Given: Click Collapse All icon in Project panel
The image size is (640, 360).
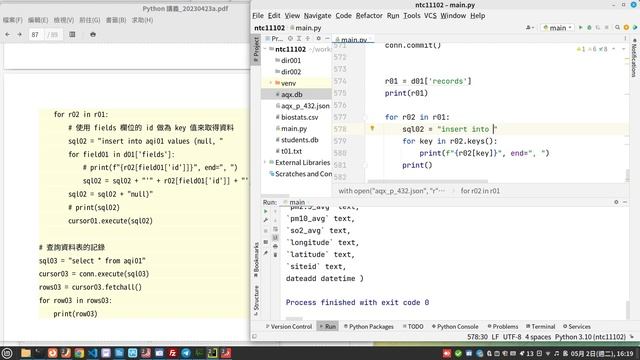Looking at the screenshot, I should coord(308,38).
